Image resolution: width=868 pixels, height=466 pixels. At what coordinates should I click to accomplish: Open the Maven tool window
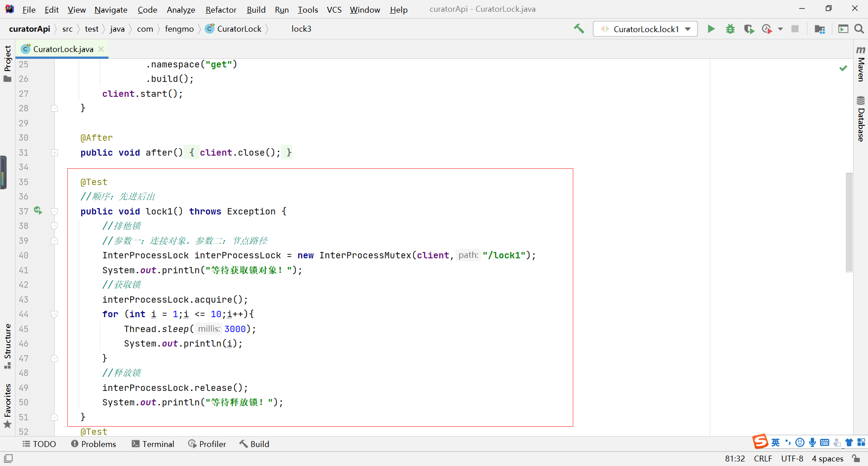coord(861,63)
